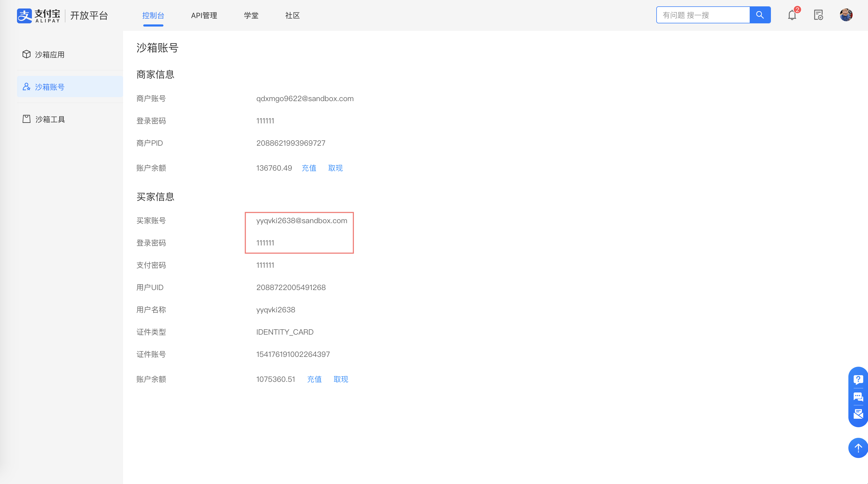Open the notification bell
This screenshot has height=484, width=868.
[x=792, y=15]
